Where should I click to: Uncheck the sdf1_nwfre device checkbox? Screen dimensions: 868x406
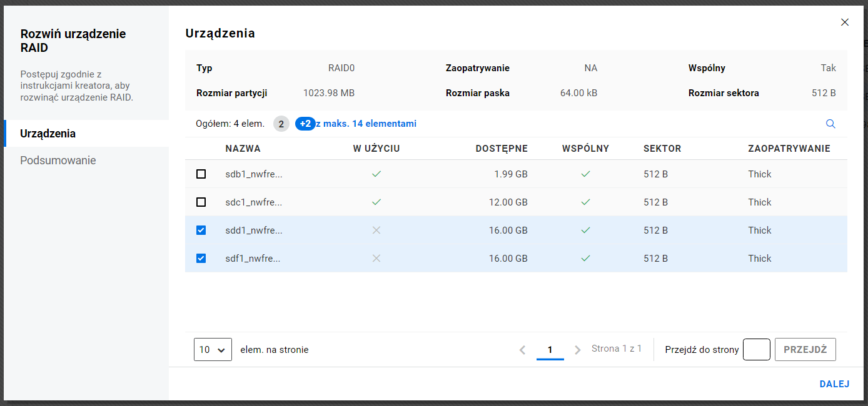point(201,259)
